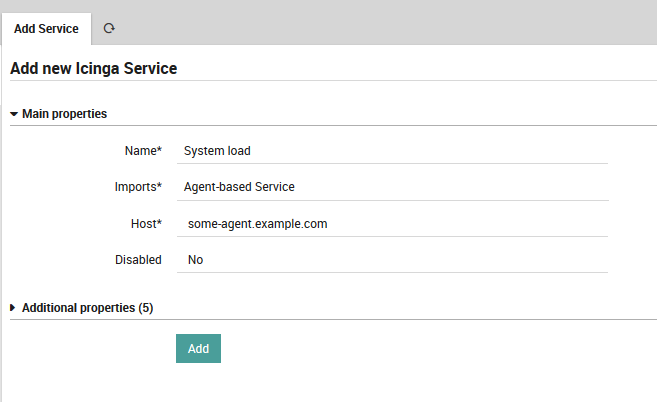
Task: Click the asterisk next to Host
Action: [x=159, y=223]
